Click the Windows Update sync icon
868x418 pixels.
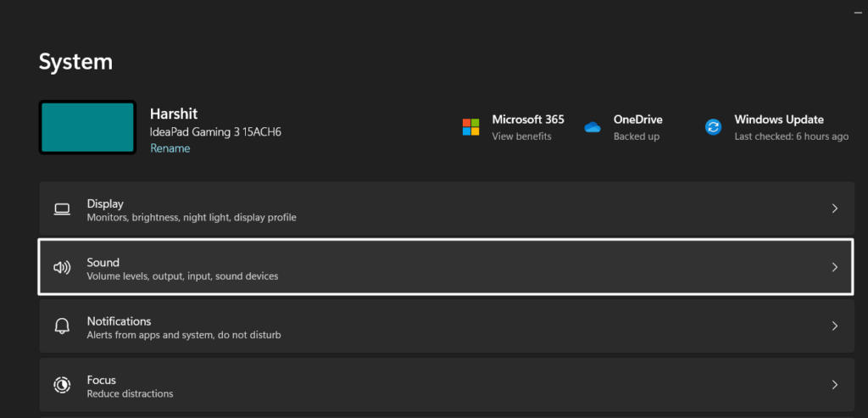point(713,127)
